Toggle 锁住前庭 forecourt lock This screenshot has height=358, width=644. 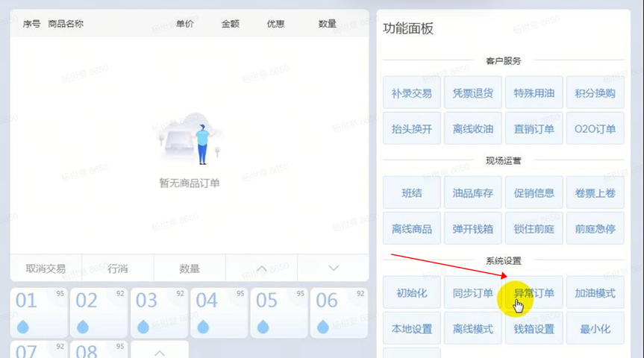(x=534, y=229)
